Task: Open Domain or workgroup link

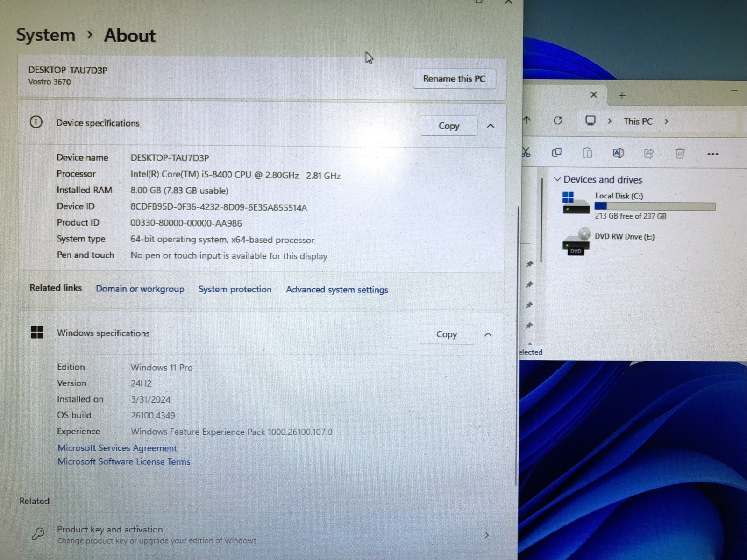Action: click(x=140, y=289)
